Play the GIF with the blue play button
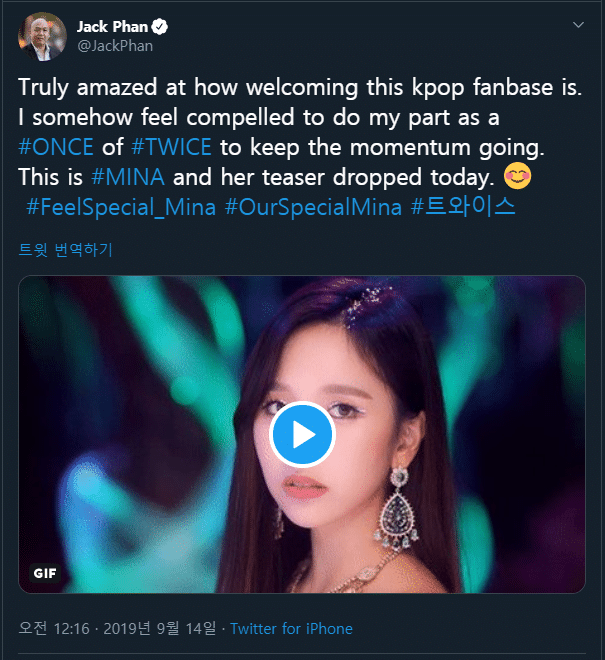 click(x=302, y=434)
